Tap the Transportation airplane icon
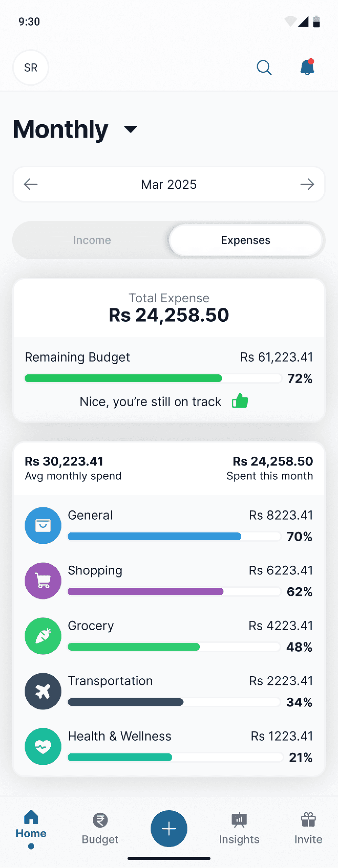The height and width of the screenshot is (868, 338). tap(43, 691)
